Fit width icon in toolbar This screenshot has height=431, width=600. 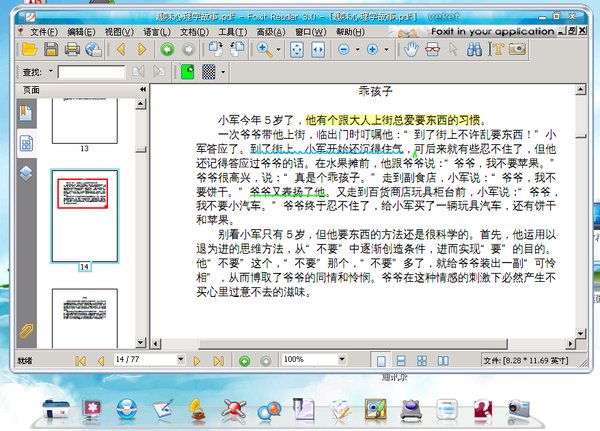pos(318,49)
